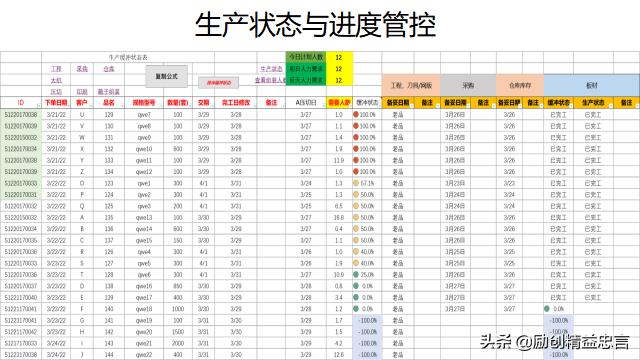This screenshot has width=640, height=360.
Task: Select the 11.9 value in customer Y row
Action: coord(339,160)
